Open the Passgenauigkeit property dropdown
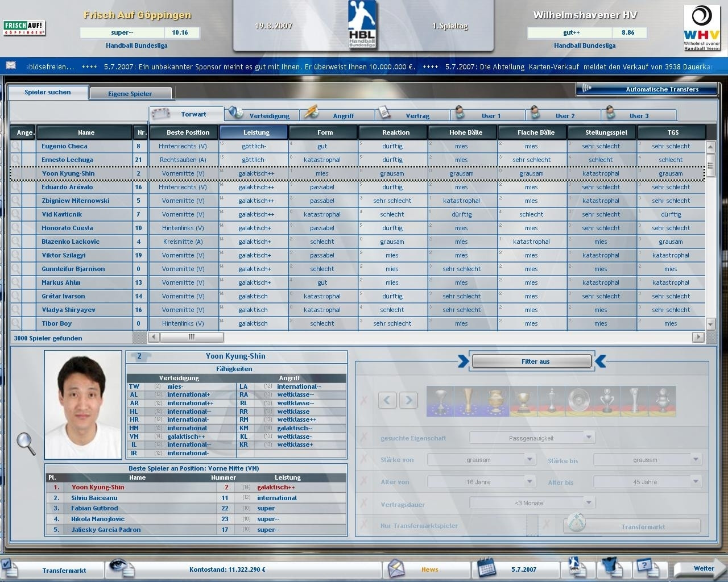This screenshot has height=582, width=728. (x=532, y=438)
